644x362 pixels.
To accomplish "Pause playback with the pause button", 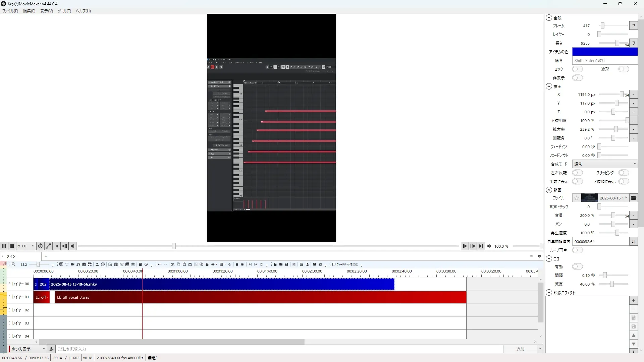I will (x=4, y=246).
